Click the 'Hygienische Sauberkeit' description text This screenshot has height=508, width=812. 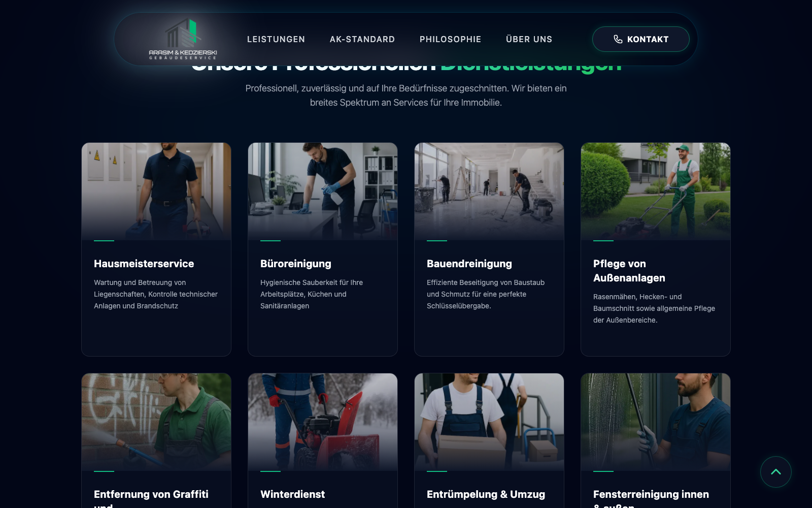(x=312, y=294)
